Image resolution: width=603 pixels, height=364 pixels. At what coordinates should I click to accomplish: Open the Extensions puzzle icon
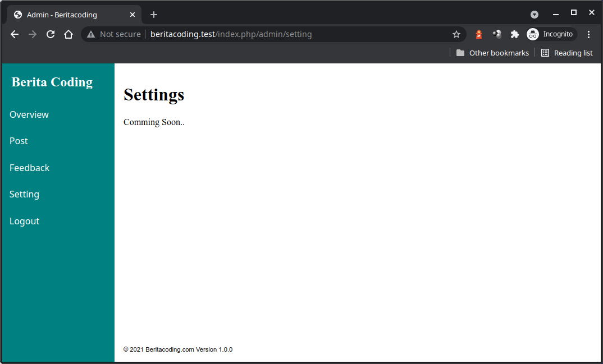coord(514,34)
